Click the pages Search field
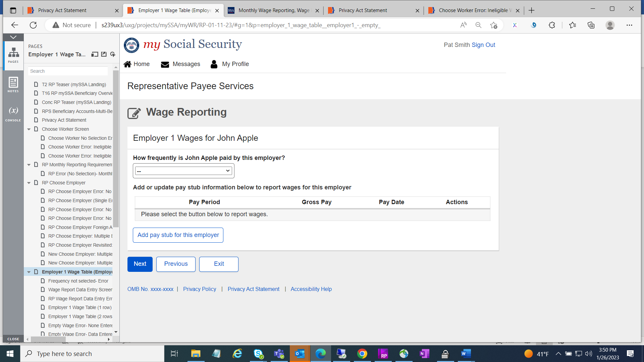644x362 pixels. pos(68,71)
